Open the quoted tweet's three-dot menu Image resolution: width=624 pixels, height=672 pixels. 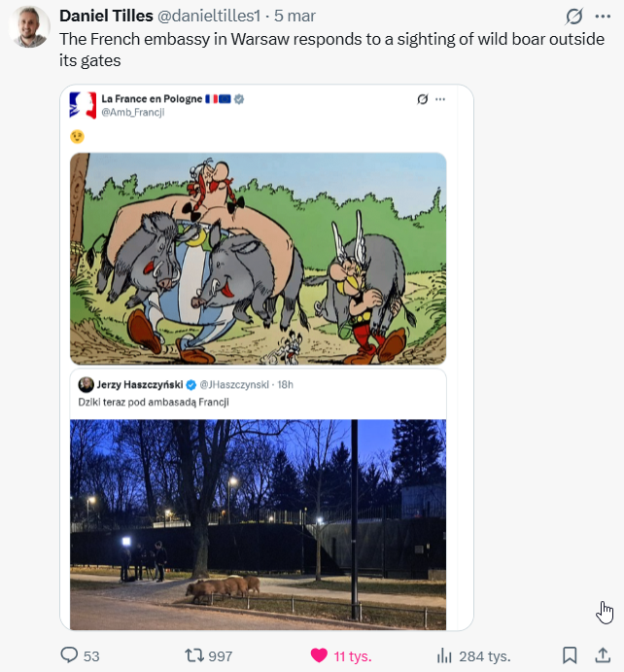440,99
